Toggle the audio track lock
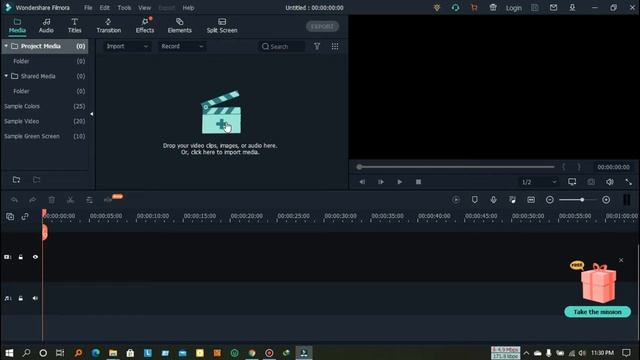Viewport: 640px width, 360px height. click(x=20, y=298)
